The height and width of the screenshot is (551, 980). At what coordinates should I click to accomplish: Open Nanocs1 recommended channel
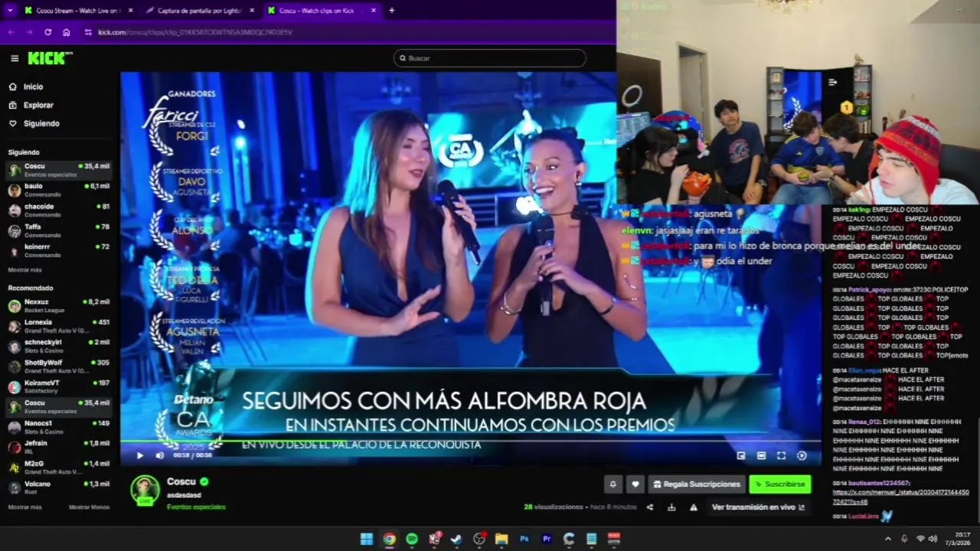[x=59, y=427]
